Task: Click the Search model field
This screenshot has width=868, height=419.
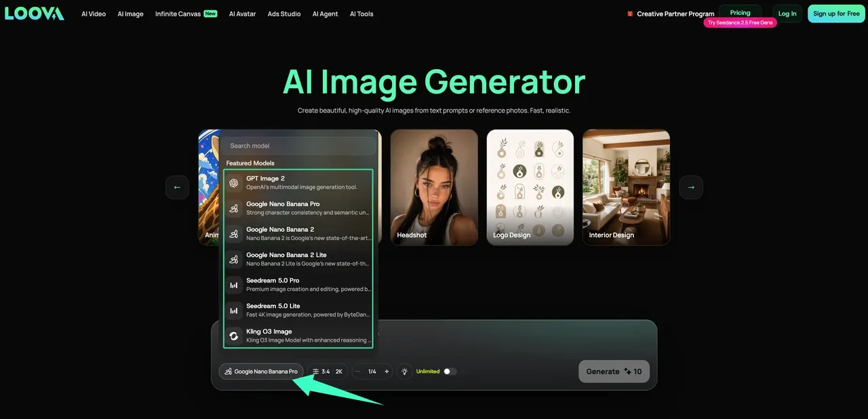Action: pyautogui.click(x=298, y=146)
